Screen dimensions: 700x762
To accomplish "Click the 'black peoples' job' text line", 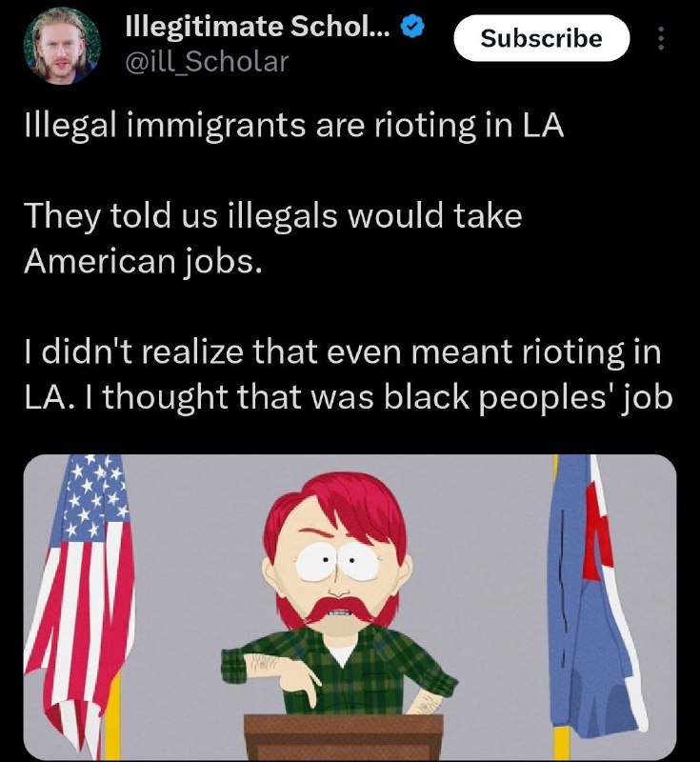I will (528, 397).
